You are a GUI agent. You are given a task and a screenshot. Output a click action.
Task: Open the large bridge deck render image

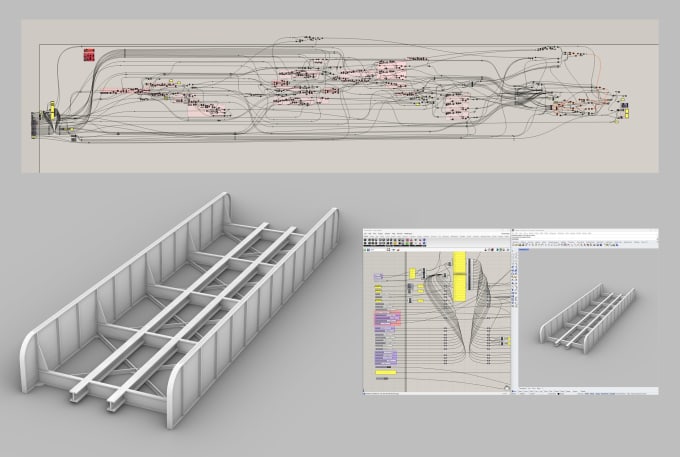[180, 310]
